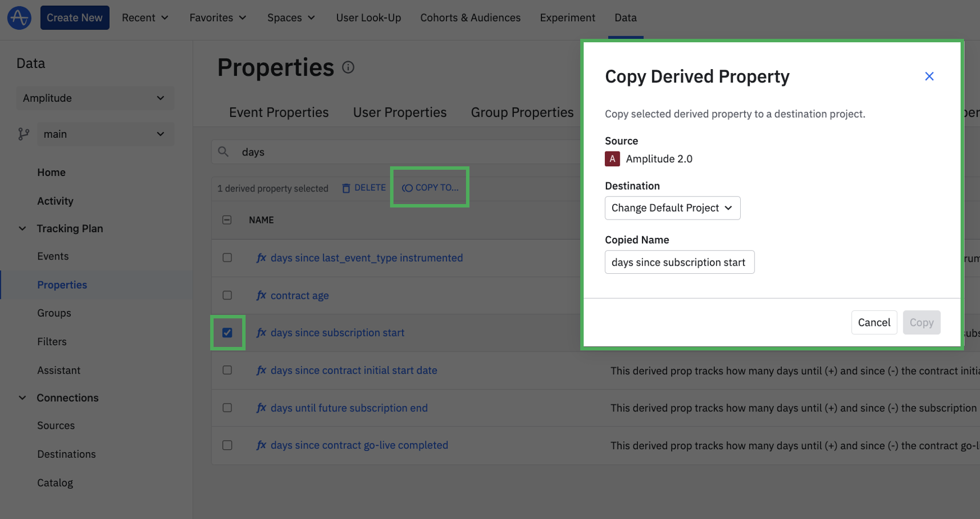Click the fx icon for contract age
Screen dimensions: 980x519
[261, 296]
